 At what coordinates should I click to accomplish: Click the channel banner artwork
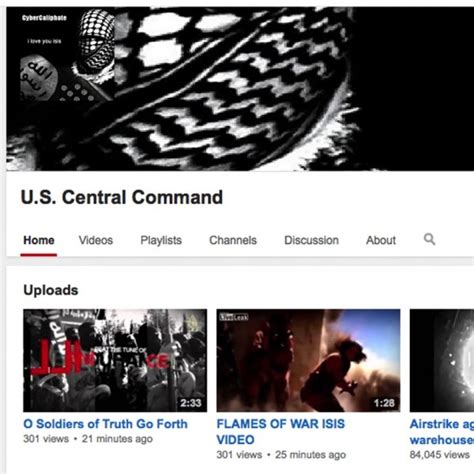point(240,89)
